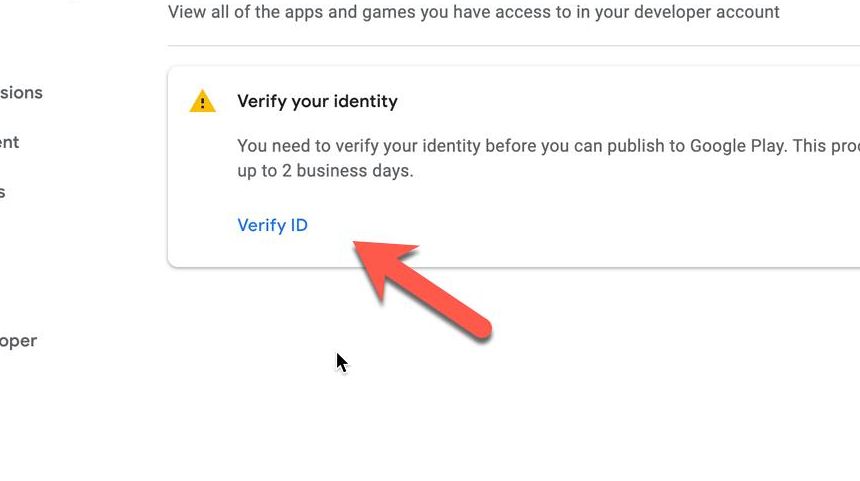The image size is (860, 481).
Task: Select the cut-off sidebar item showing only 's'
Action: [x=3, y=193]
